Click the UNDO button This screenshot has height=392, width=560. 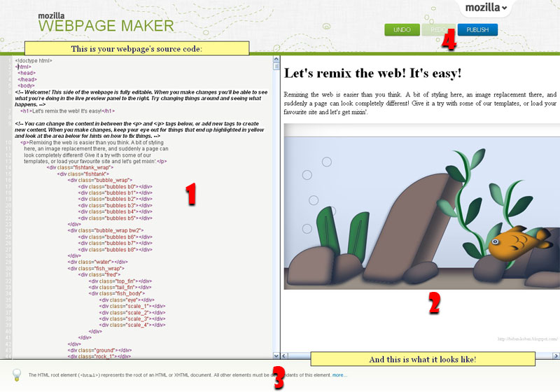[x=402, y=30]
